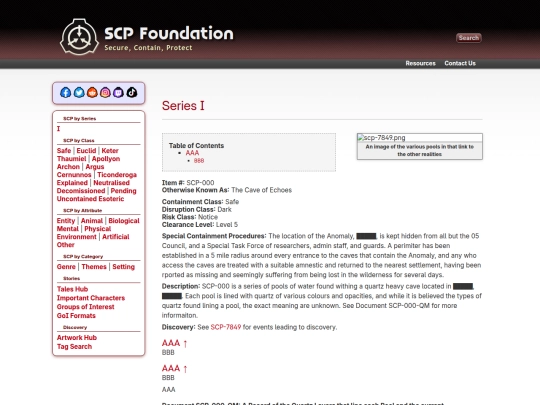The height and width of the screenshot is (405, 540).
Task: Browse the Other attribute link
Action: [x=65, y=245]
